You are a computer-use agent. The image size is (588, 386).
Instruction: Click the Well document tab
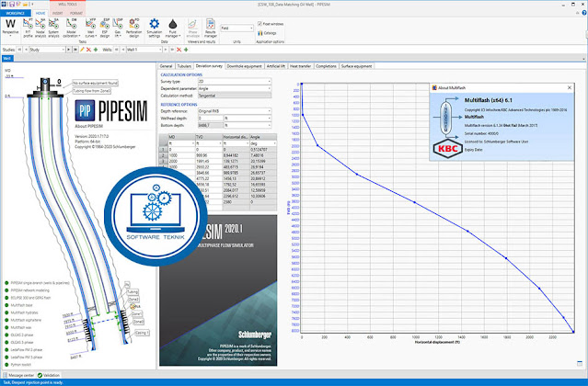[x=7, y=59]
